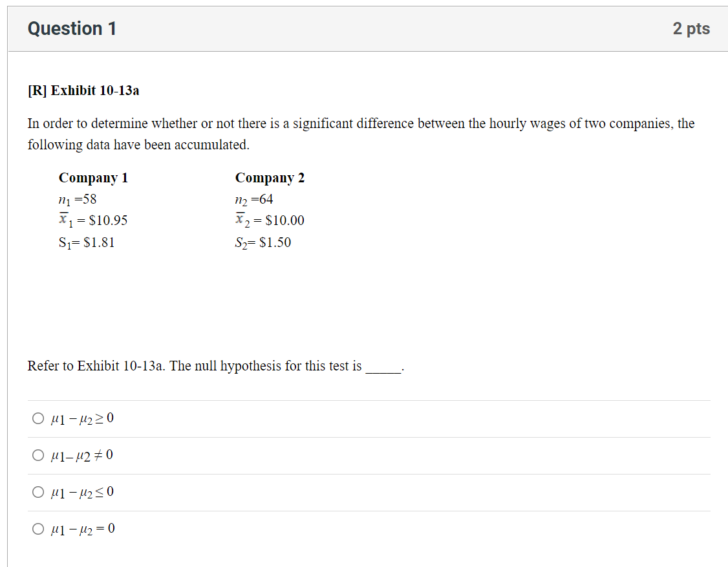Click the Company 1 column heading
This screenshot has height=567, width=728.
(94, 177)
